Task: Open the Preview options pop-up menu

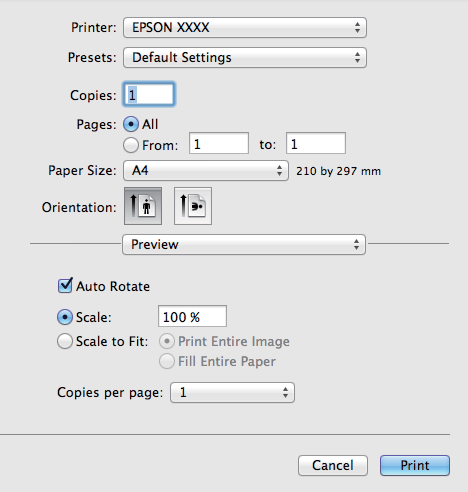Action: coord(244,244)
